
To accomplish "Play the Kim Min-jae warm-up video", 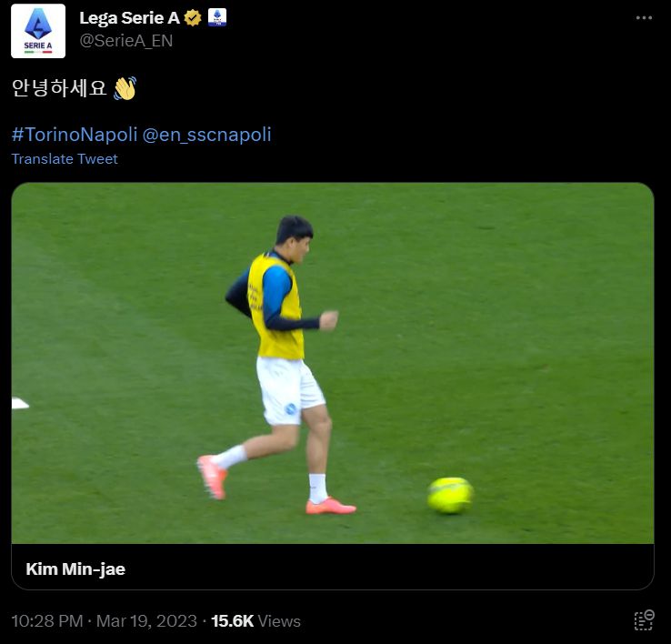I will click(333, 363).
